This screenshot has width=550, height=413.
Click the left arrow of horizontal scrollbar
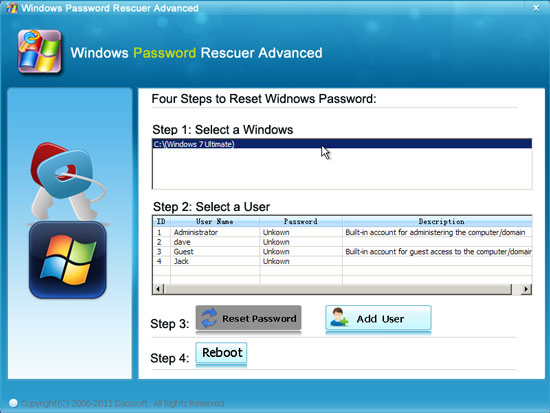coord(158,289)
